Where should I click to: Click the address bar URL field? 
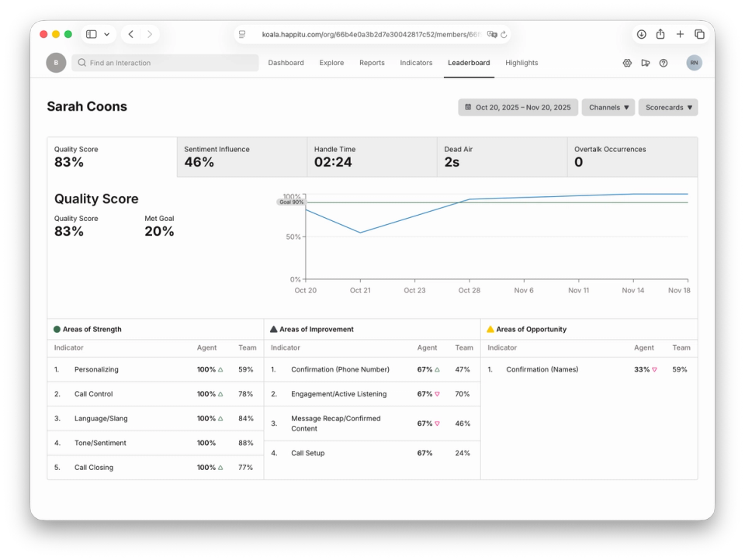tap(372, 34)
